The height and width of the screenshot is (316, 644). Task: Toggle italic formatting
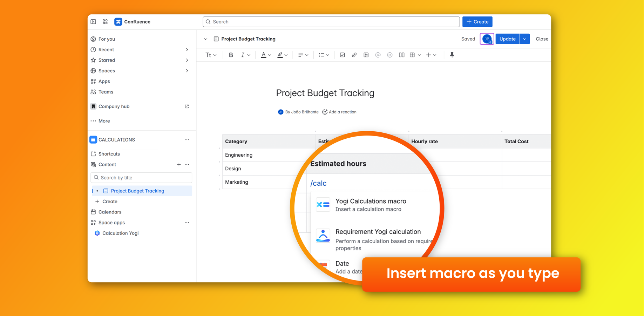[x=242, y=55]
